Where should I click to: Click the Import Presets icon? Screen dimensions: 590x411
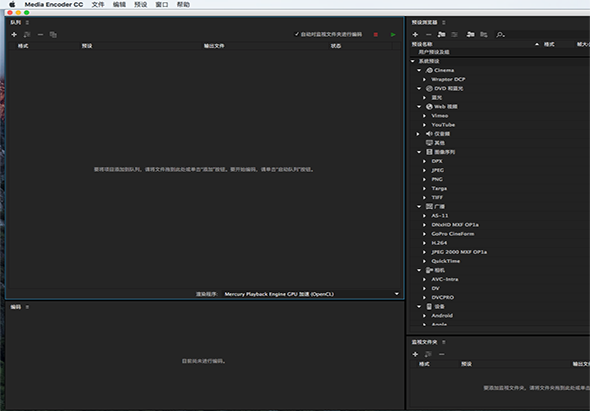point(470,35)
